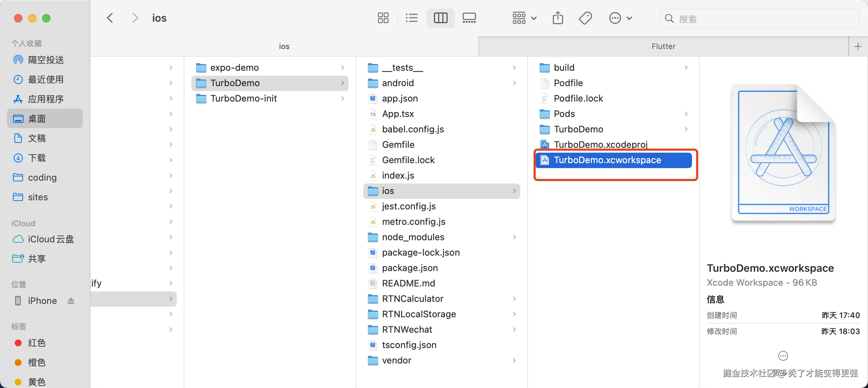Open the RTNWechat folder
The image size is (868, 388).
442,330
